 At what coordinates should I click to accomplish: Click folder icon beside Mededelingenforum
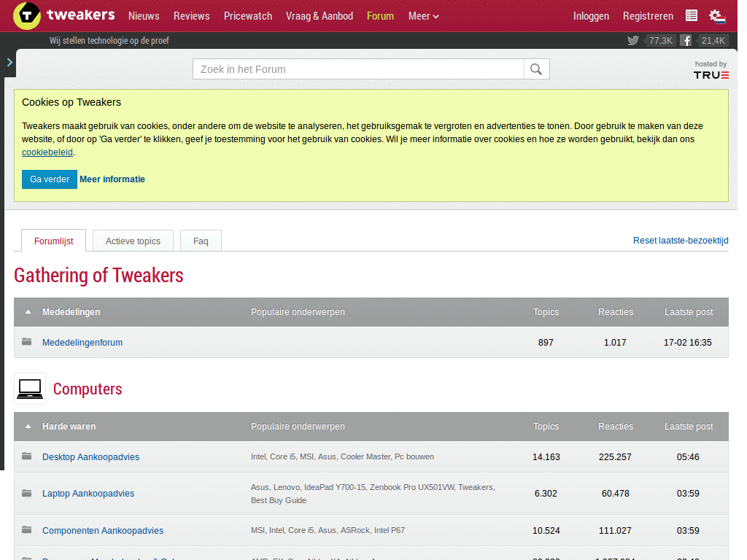pyautogui.click(x=27, y=342)
